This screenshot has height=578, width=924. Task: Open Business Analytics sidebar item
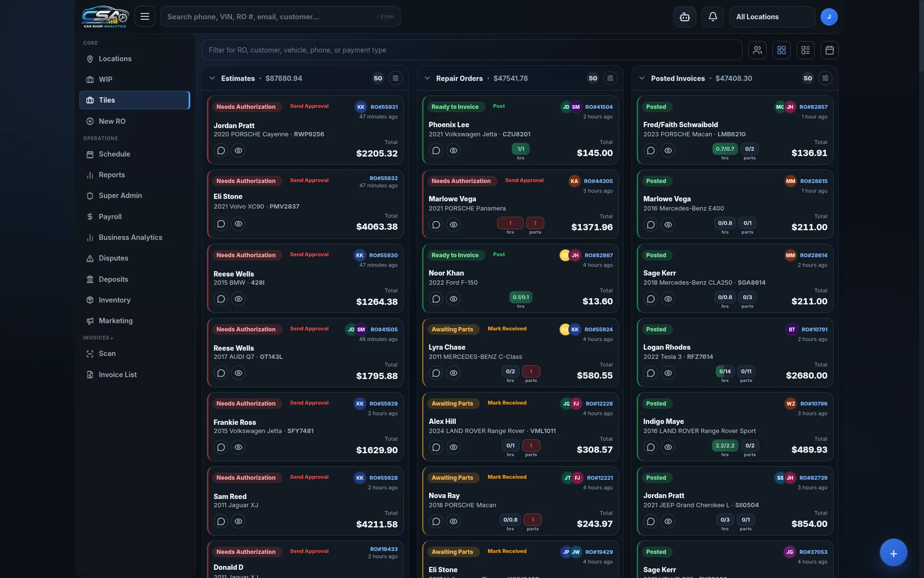pos(135,237)
